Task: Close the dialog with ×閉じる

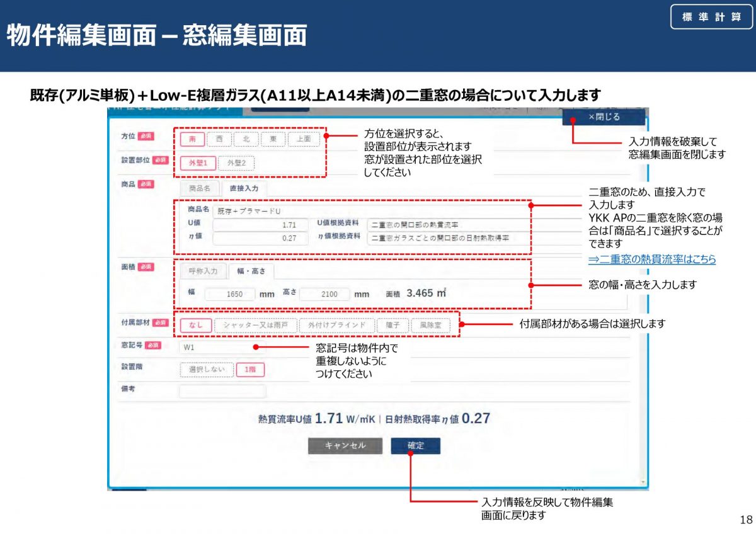Action: tap(604, 117)
